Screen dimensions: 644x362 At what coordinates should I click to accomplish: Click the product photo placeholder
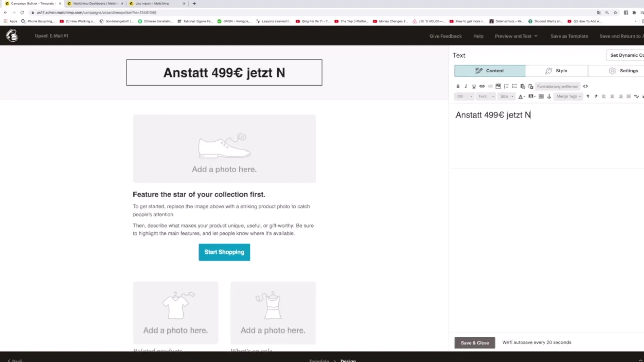tap(224, 148)
